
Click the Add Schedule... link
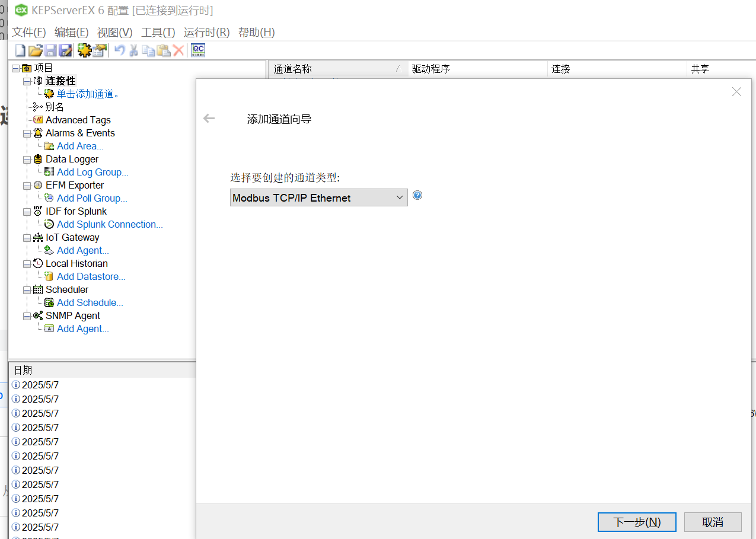90,302
